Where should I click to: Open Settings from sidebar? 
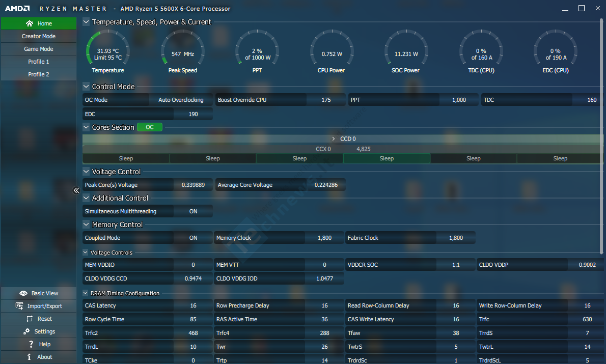tap(39, 331)
